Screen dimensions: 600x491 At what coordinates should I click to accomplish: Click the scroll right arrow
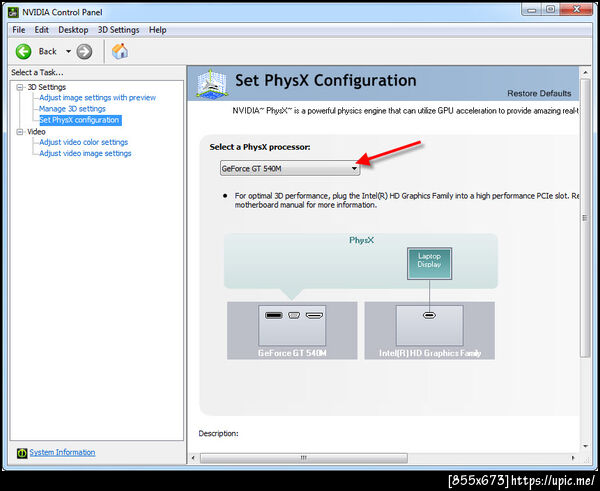point(573,458)
